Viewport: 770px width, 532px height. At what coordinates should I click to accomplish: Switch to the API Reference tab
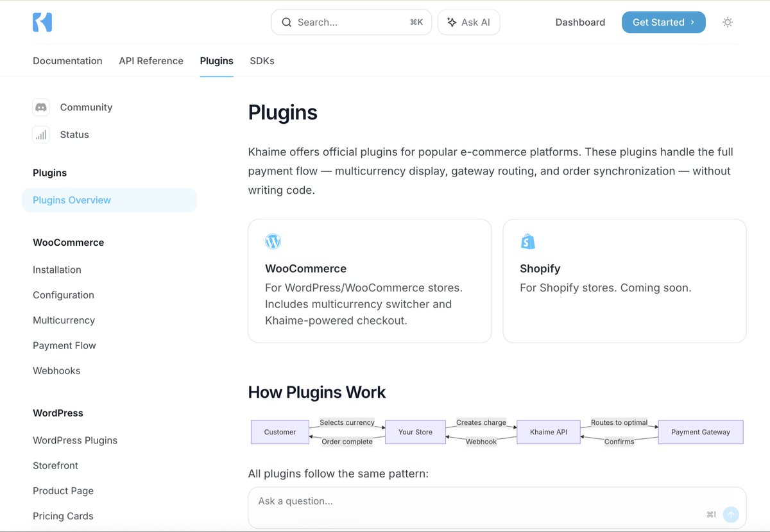[151, 61]
